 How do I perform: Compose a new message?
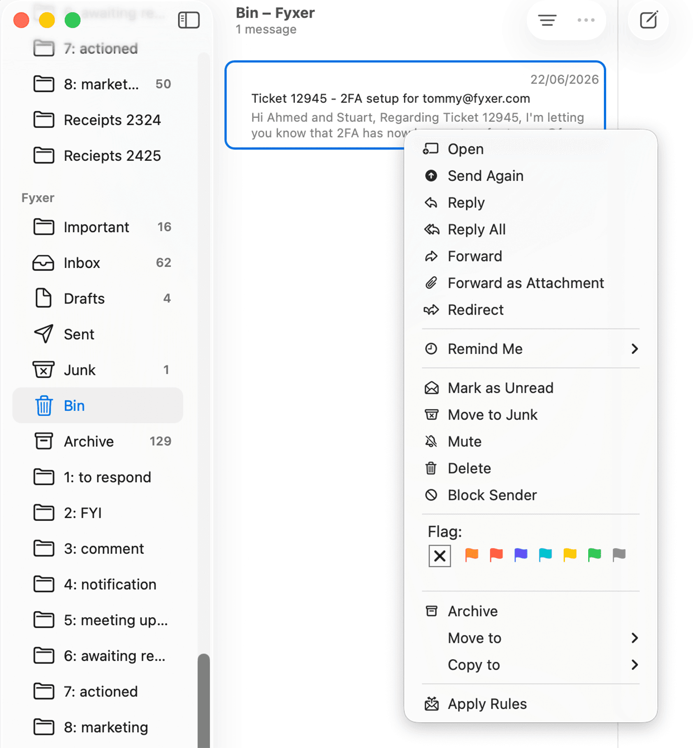(648, 20)
